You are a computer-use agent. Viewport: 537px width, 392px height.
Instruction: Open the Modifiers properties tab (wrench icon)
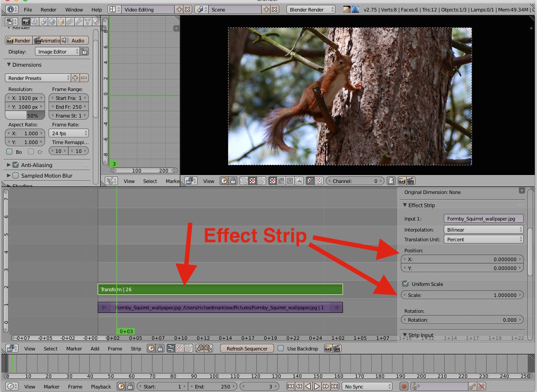79,21
